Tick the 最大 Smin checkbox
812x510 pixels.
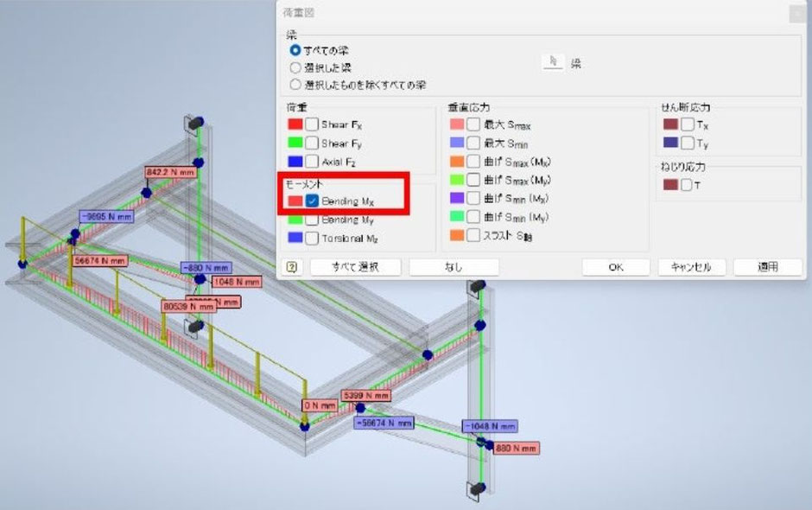[x=473, y=143]
